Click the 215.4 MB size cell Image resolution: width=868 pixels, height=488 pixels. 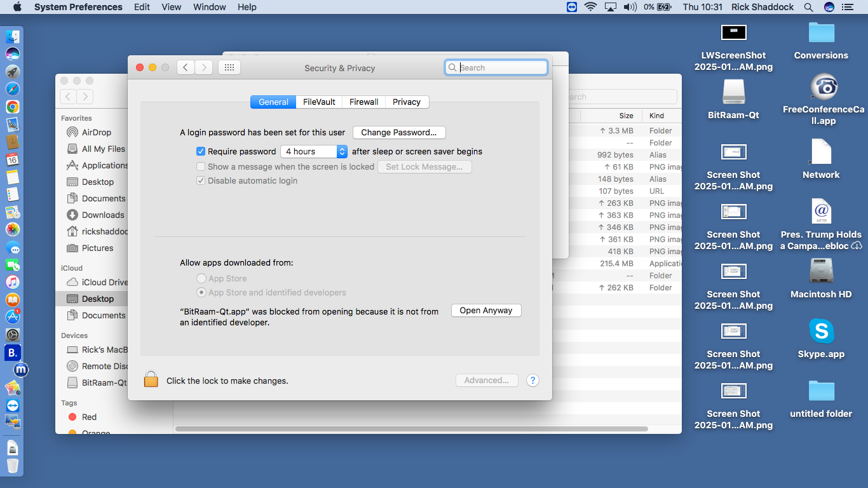click(616, 263)
